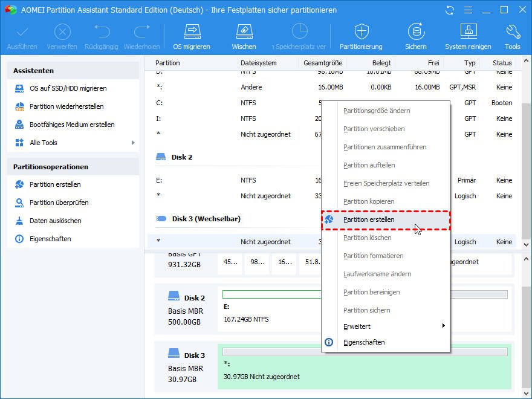Click Freien Speicherplatz verteilen menu entry
The image size is (532, 399).
[386, 184]
